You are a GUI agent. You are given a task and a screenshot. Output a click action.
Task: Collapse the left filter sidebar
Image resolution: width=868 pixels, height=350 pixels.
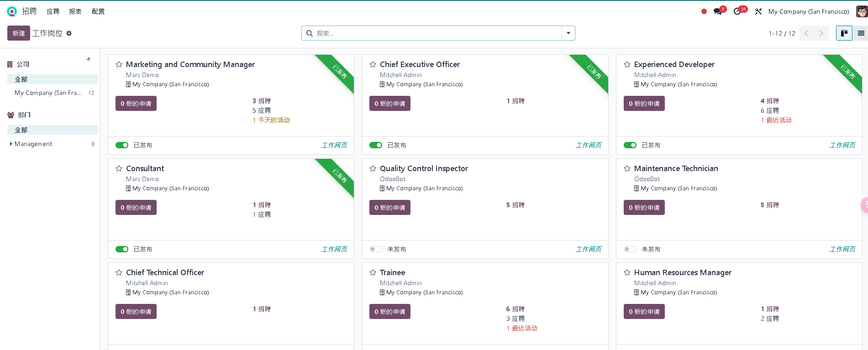click(x=89, y=59)
